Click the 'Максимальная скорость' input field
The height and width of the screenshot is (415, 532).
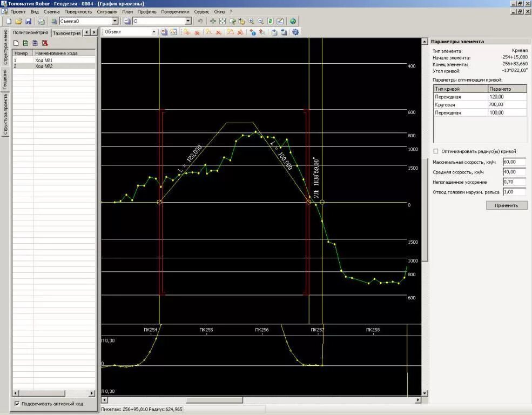[x=514, y=162]
